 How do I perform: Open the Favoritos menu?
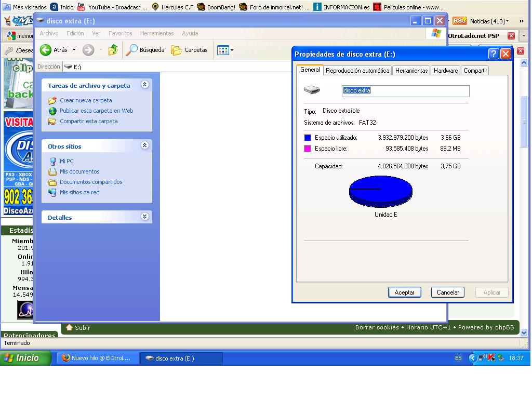[x=120, y=33]
